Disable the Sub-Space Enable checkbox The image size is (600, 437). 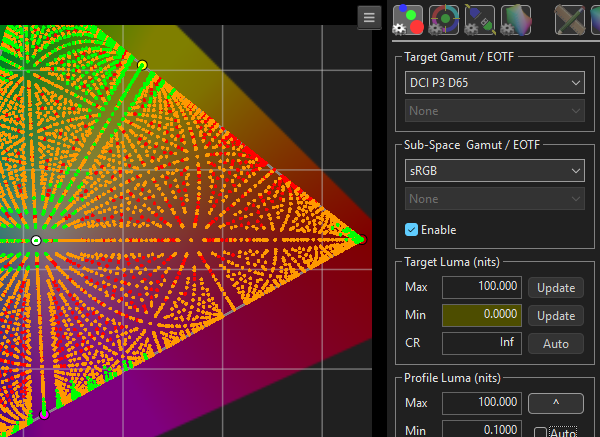(x=412, y=230)
